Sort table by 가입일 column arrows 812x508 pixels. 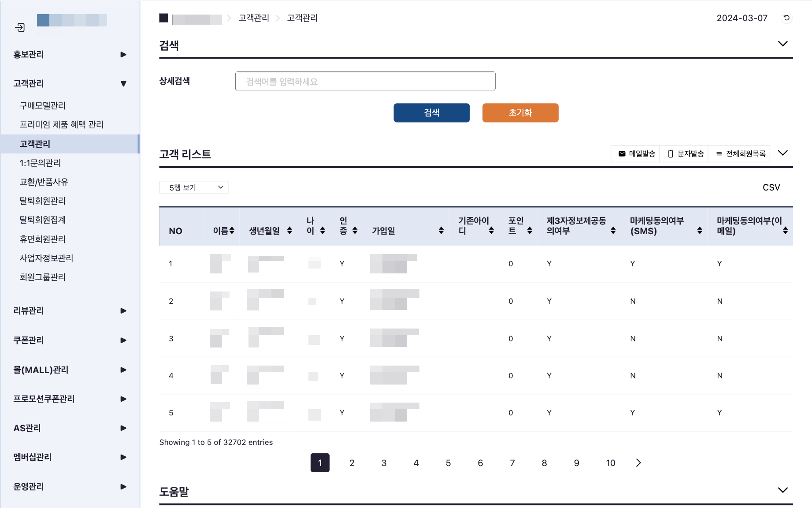pos(441,231)
